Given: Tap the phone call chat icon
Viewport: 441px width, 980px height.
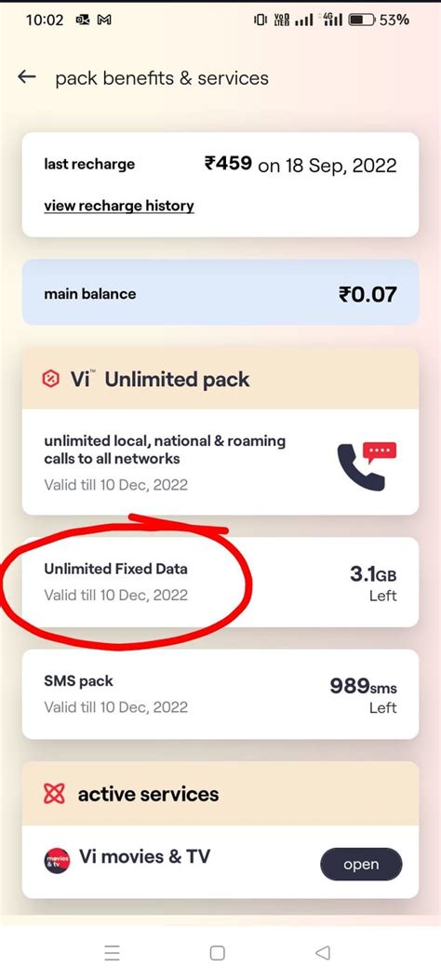Looking at the screenshot, I should click(x=367, y=465).
